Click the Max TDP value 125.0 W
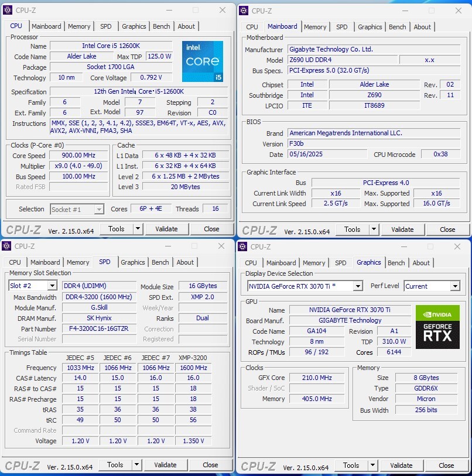This screenshot has height=476, width=472. pyautogui.click(x=159, y=56)
